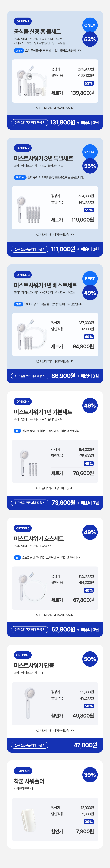Click the round SPECIAL badge
110x868 pixels.
(90, 152)
